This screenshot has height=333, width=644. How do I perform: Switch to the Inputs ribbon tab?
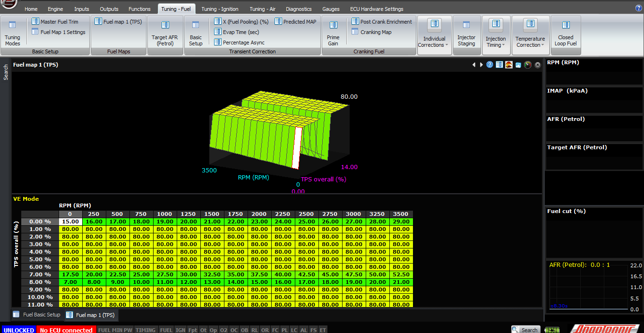pos(81,9)
